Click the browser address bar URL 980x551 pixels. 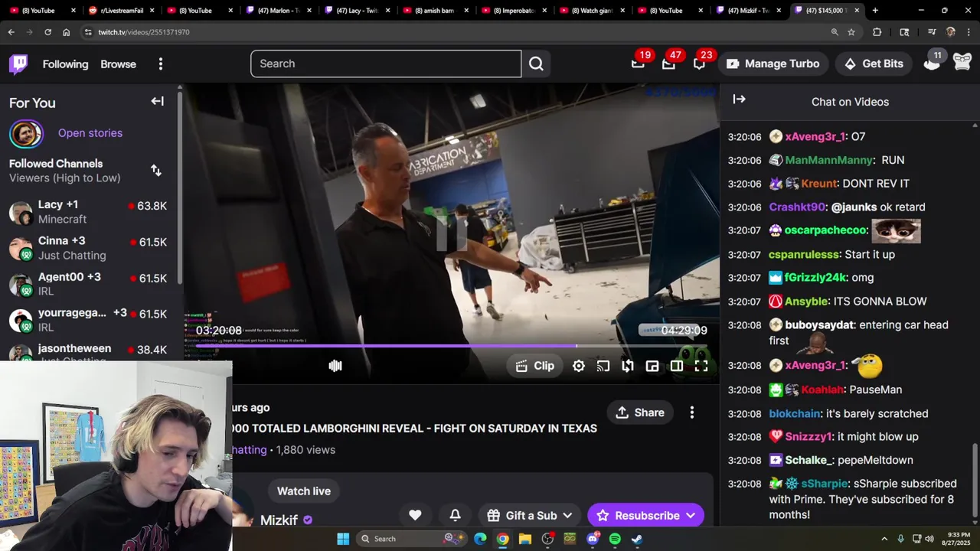pos(144,32)
